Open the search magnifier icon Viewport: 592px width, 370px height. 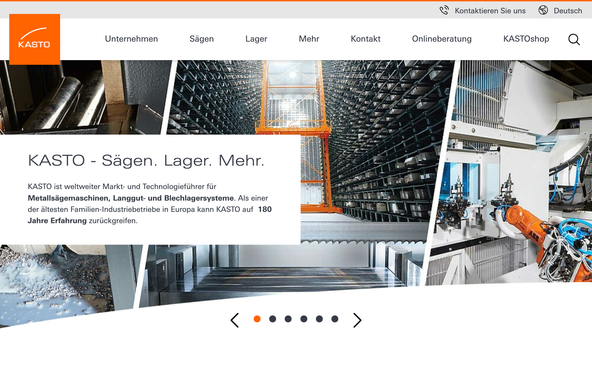(x=574, y=39)
